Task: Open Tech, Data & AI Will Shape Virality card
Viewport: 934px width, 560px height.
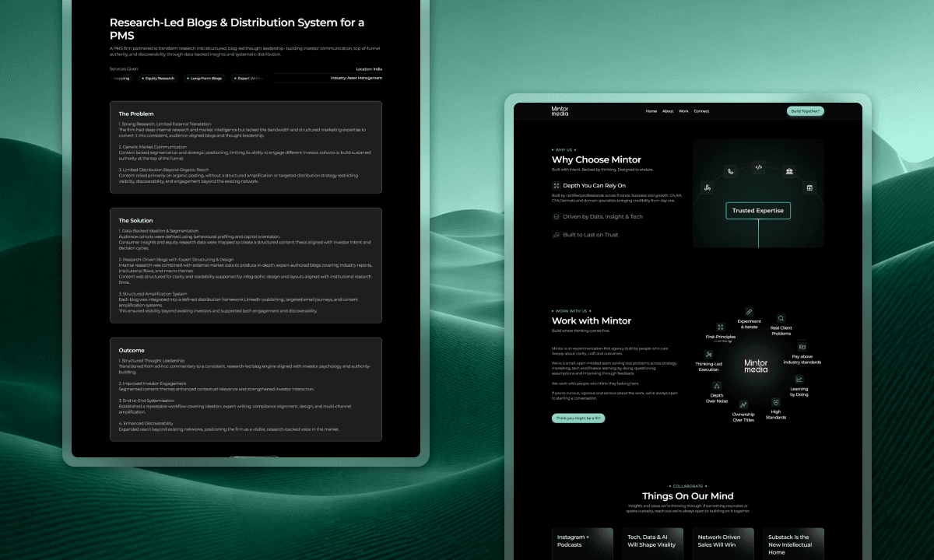Action: [x=652, y=544]
